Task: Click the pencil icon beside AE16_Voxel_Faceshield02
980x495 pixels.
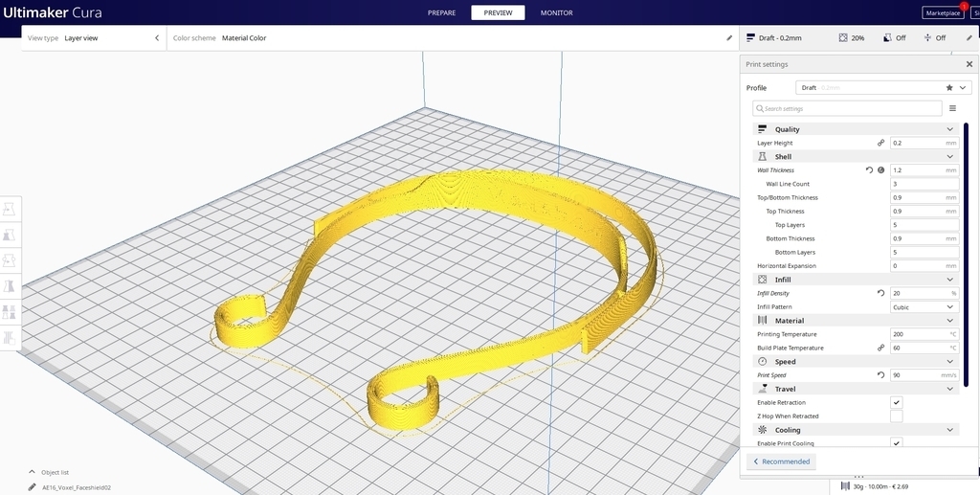Action: 32,486
